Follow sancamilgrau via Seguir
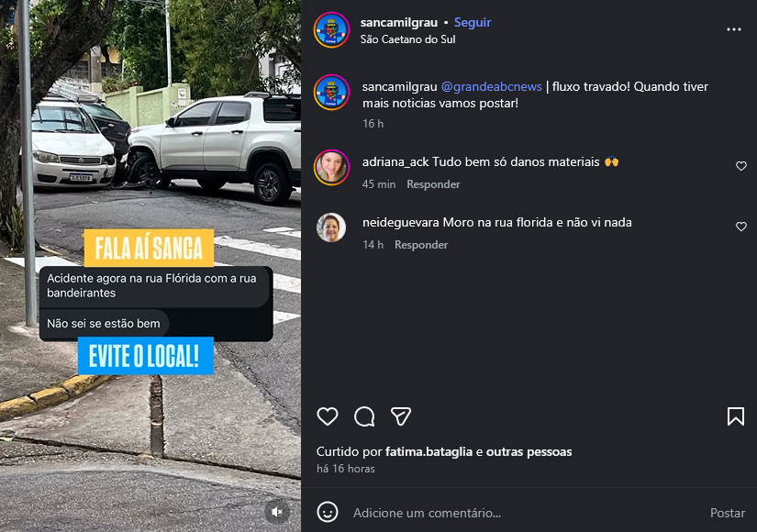The image size is (757, 532). 473,22
